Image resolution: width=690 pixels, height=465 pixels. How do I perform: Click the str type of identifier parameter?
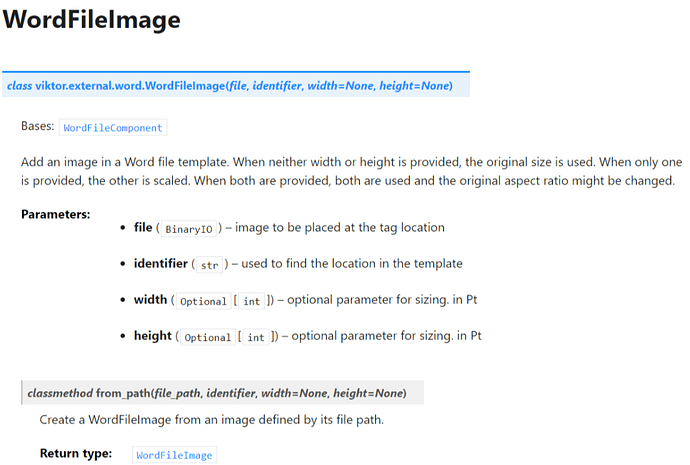point(209,265)
